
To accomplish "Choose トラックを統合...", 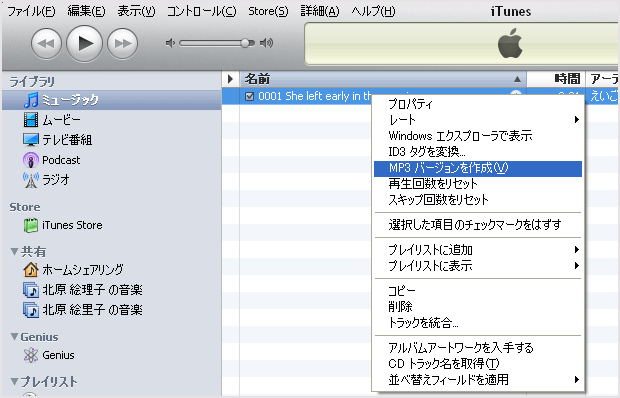I will (478, 323).
